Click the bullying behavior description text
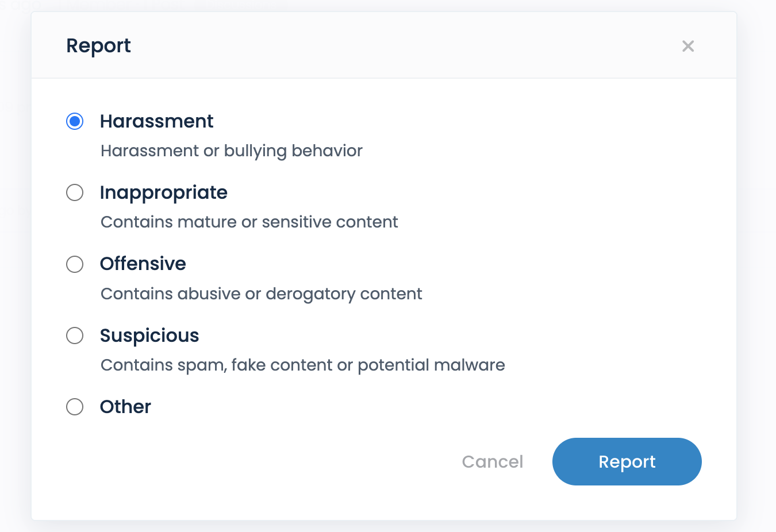Screen dimensions: 776x532 pos(231,151)
